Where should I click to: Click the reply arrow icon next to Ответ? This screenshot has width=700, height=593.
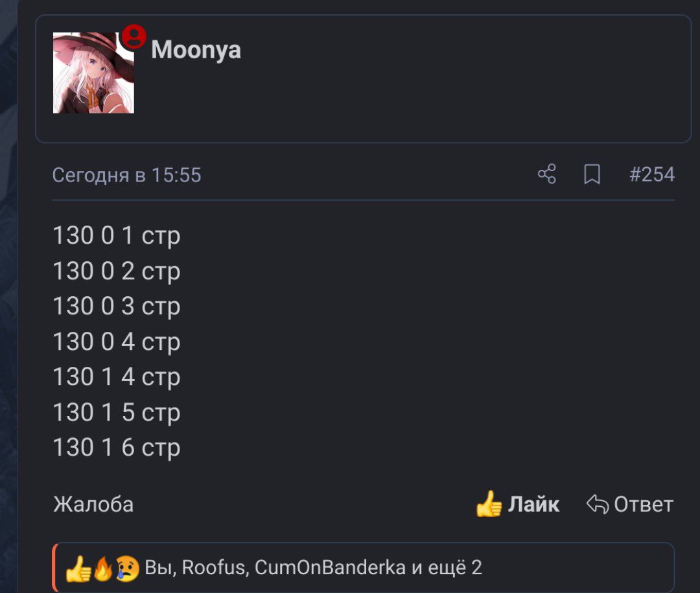pos(598,505)
